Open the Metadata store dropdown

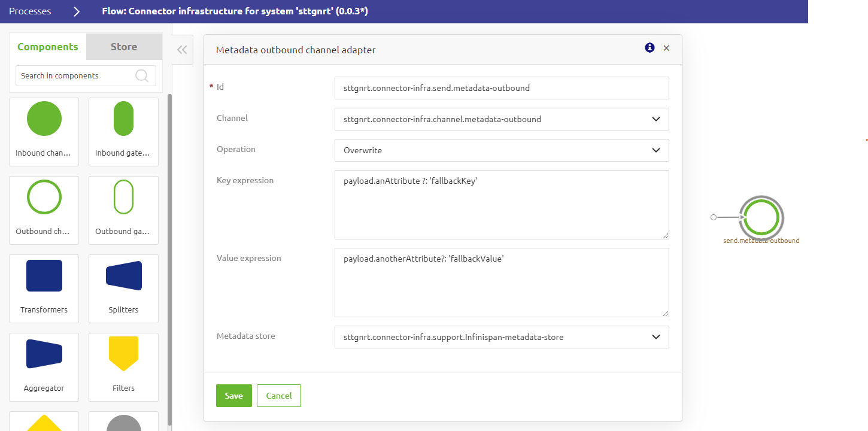click(x=655, y=336)
